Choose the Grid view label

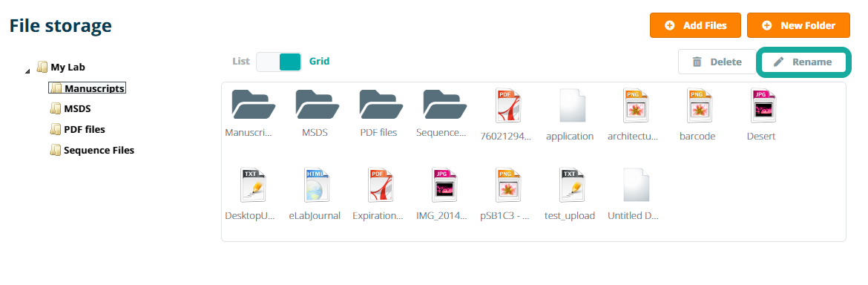click(320, 62)
